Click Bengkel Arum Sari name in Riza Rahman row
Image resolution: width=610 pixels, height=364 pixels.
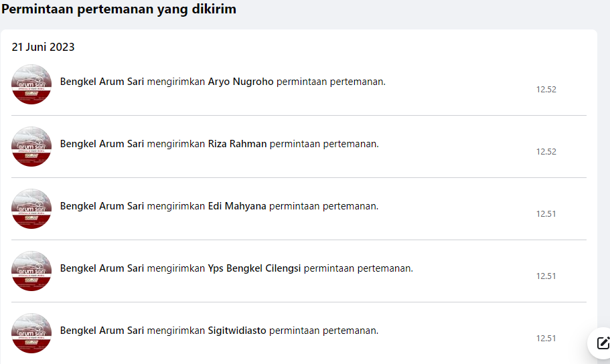pyautogui.click(x=102, y=144)
